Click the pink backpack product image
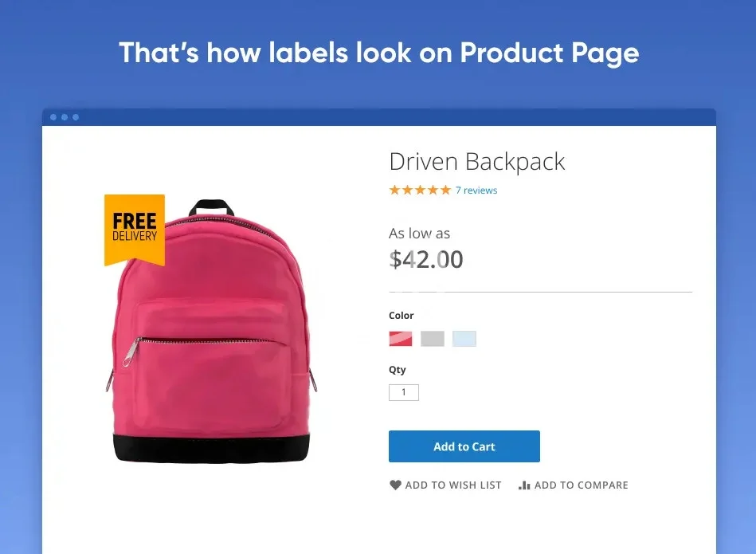Image resolution: width=756 pixels, height=554 pixels. pos(210,331)
